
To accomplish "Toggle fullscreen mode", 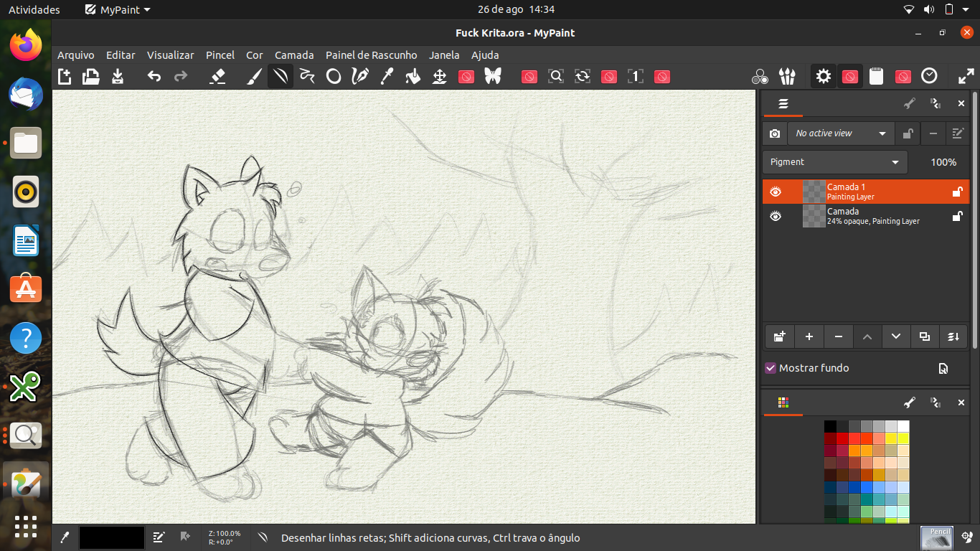I will (x=966, y=76).
